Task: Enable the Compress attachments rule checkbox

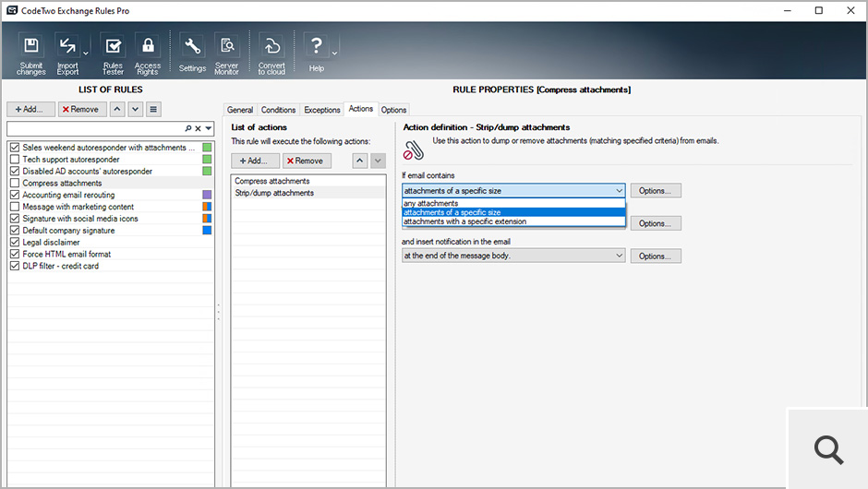Action: tap(14, 184)
